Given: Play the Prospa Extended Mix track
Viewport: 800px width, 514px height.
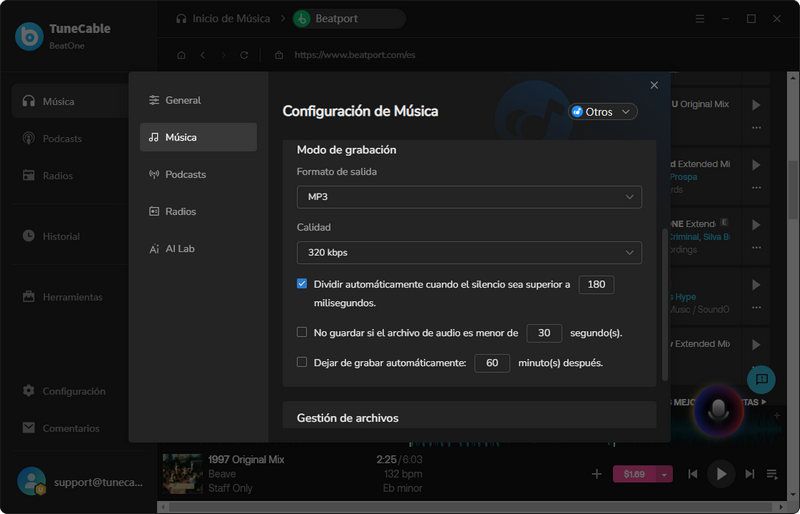Looking at the screenshot, I should pos(756,165).
